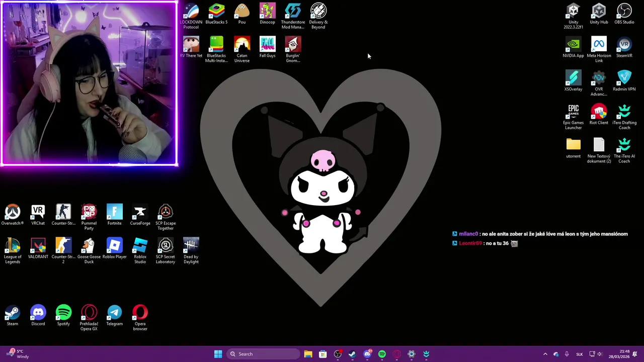The height and width of the screenshot is (362, 644).
Task: Select the Counter-Strike 2 desktop icon
Action: tap(63, 251)
